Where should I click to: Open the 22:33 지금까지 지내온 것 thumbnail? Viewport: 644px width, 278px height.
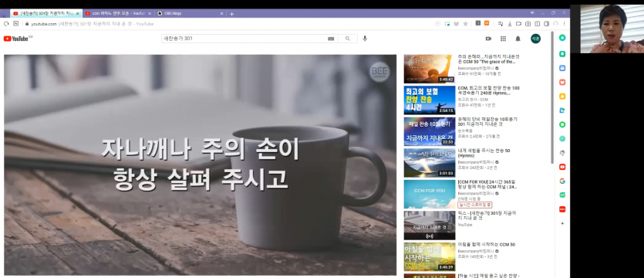[x=429, y=131]
